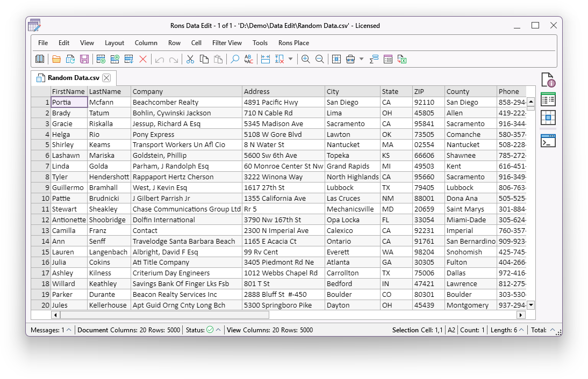Click the app icon in title bar
588x379 pixels.
tap(34, 25)
